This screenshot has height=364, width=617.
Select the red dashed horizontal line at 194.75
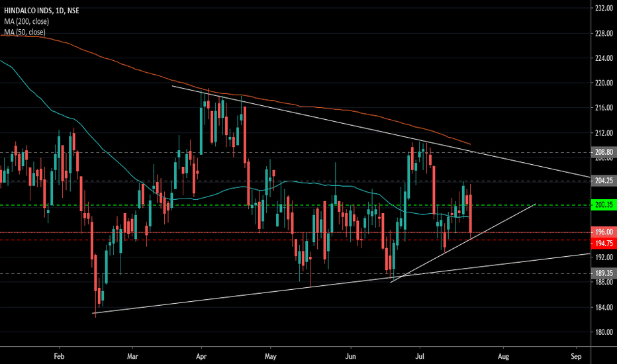295,240
